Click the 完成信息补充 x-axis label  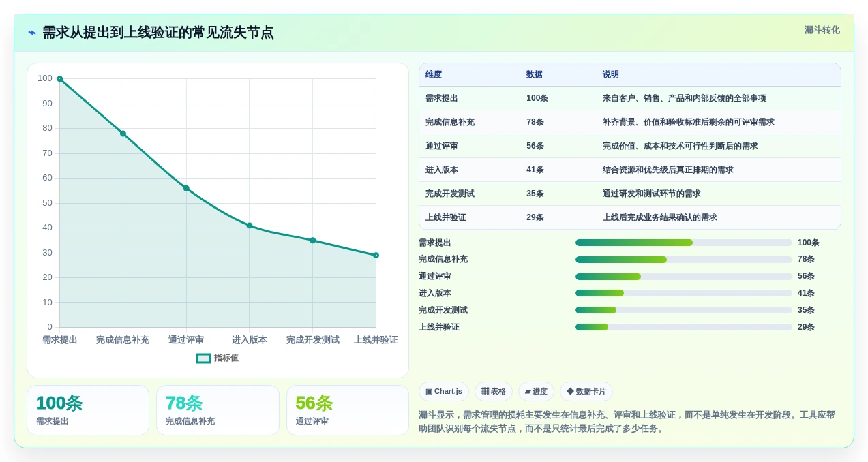[123, 340]
